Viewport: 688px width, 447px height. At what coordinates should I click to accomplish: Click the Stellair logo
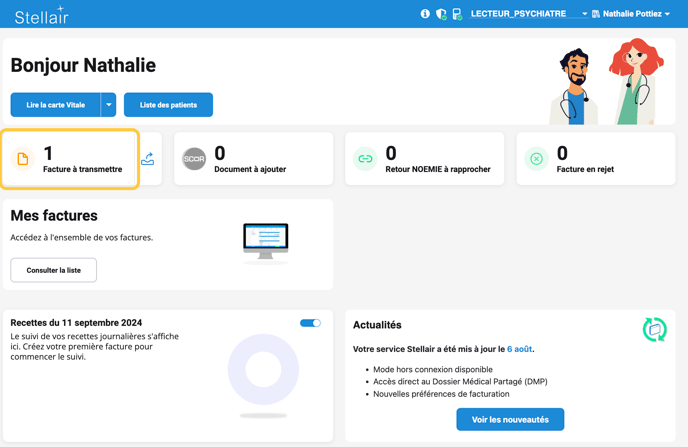[41, 15]
